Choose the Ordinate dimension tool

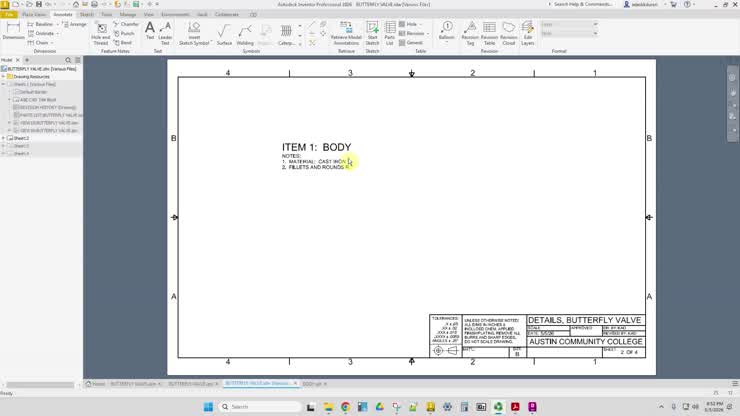[41, 34]
